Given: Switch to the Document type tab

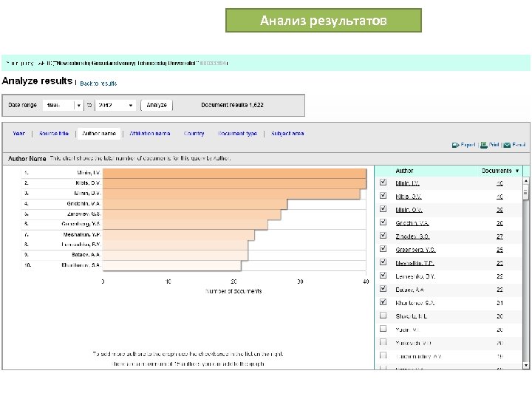Looking at the screenshot, I should pos(237,134).
